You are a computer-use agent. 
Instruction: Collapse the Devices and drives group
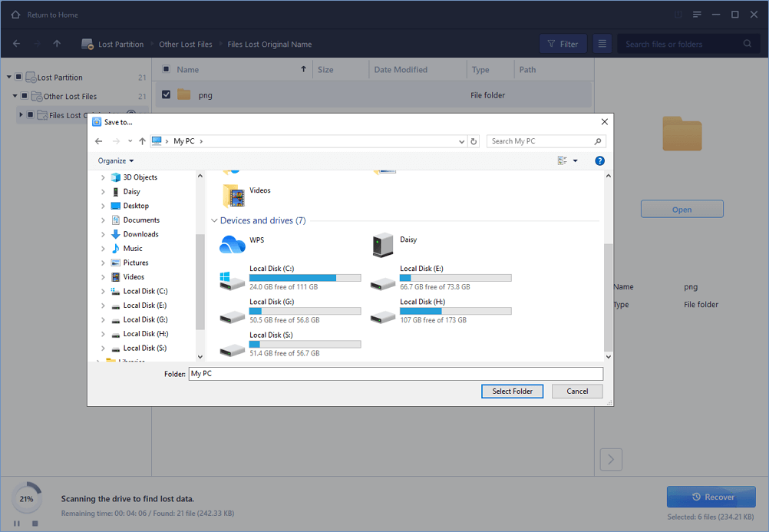pos(214,221)
